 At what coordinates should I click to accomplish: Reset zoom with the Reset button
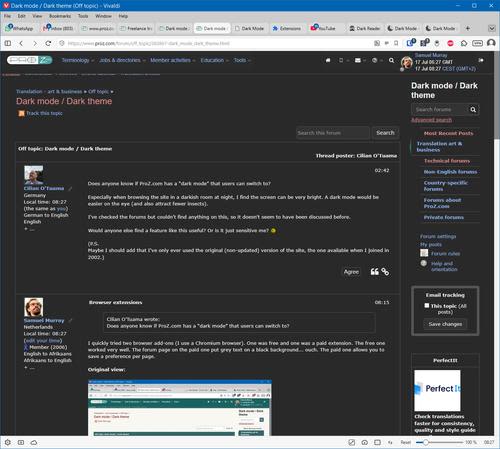tap(405, 442)
